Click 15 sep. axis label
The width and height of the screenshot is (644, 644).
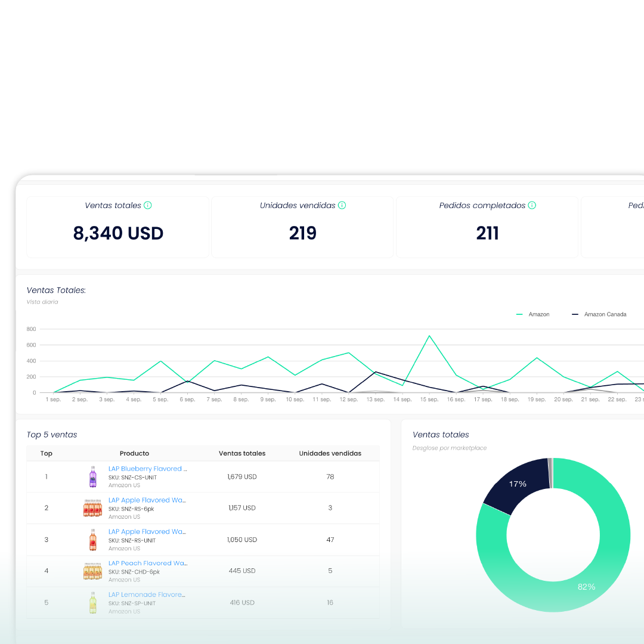pyautogui.click(x=429, y=399)
